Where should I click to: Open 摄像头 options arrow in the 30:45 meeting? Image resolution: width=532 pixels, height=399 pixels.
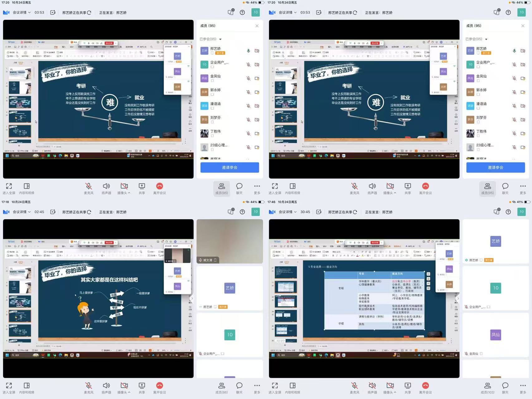(x=395, y=392)
